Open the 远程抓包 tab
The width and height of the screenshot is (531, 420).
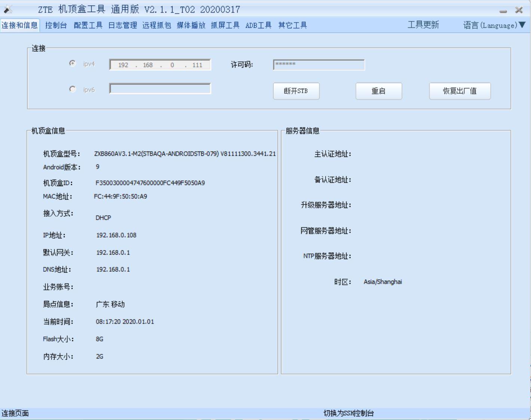point(156,25)
